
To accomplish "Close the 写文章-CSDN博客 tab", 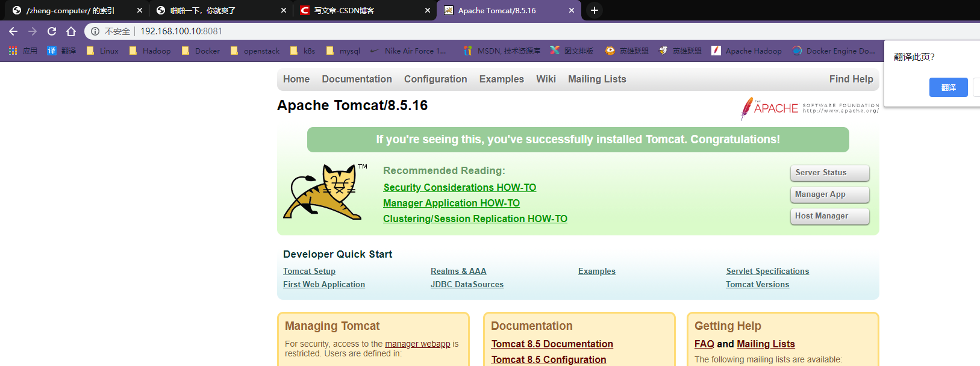I will [x=428, y=10].
